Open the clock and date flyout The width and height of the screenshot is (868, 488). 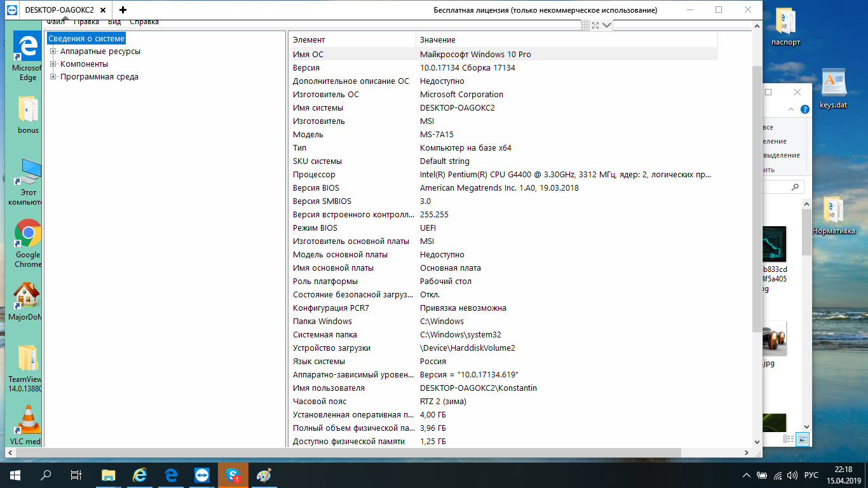click(x=843, y=475)
